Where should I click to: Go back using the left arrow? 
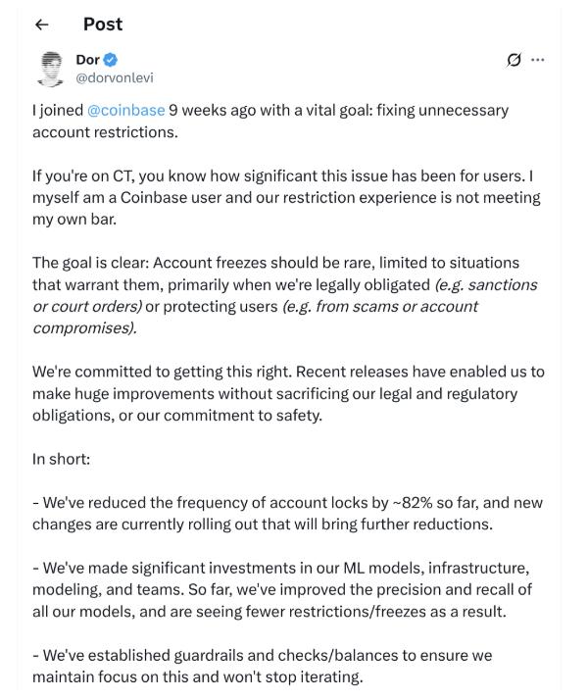(41, 25)
